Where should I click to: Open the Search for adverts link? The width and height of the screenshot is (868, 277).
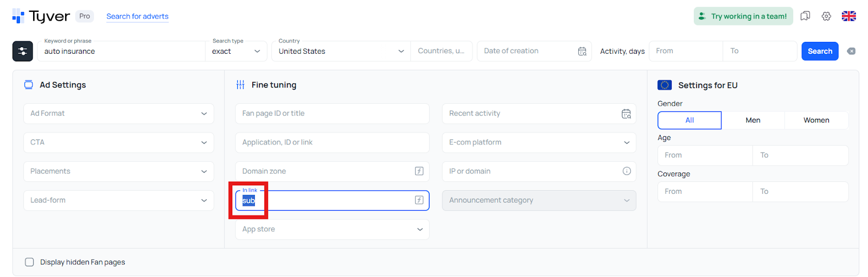click(x=137, y=16)
